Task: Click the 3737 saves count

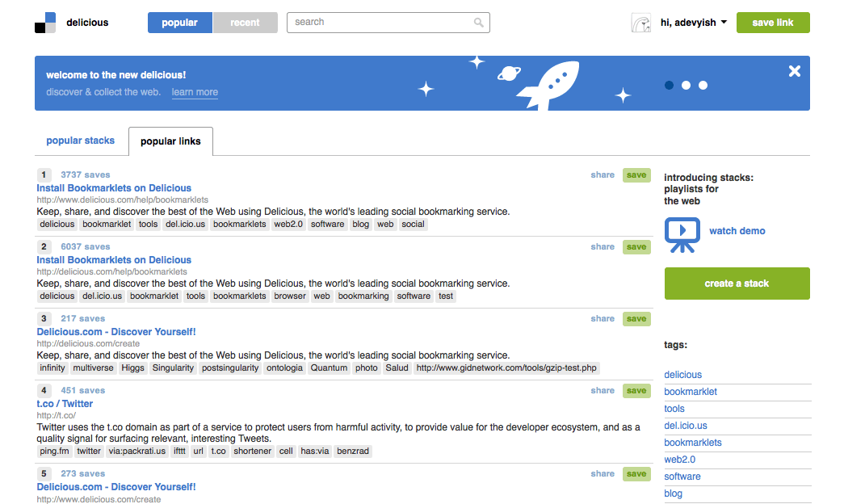Action: click(x=85, y=175)
